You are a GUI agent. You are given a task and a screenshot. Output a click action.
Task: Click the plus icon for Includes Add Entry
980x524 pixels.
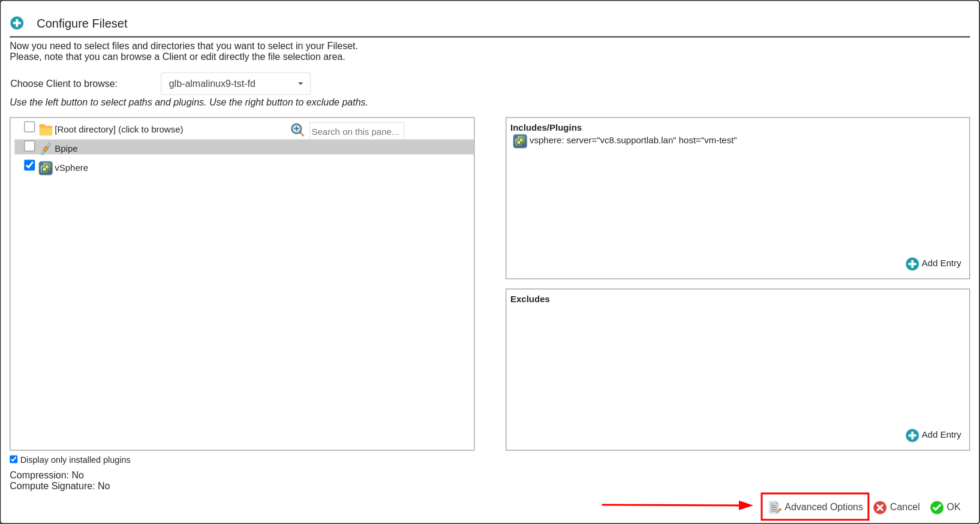coord(912,264)
